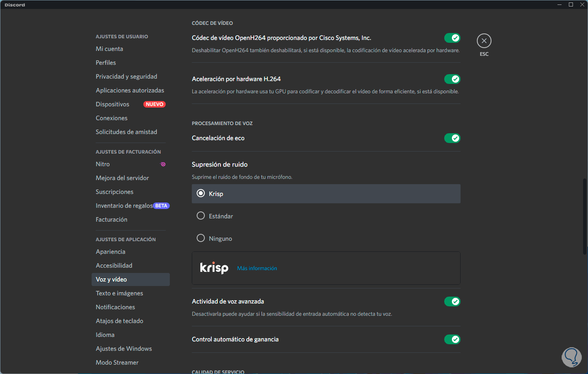Click the settings page vertical scrollbar
588x374 pixels.
point(585,216)
